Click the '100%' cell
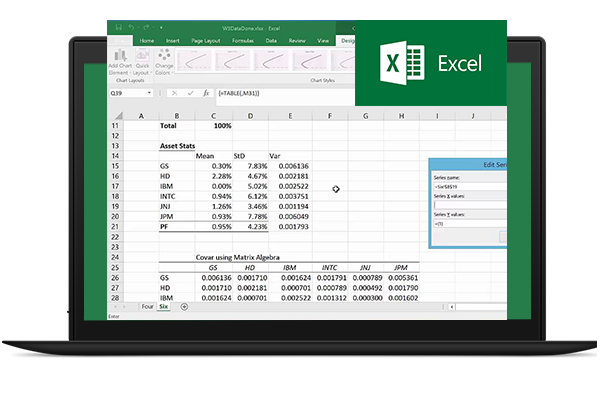Screen dimensions: 600x400 pyautogui.click(x=213, y=126)
